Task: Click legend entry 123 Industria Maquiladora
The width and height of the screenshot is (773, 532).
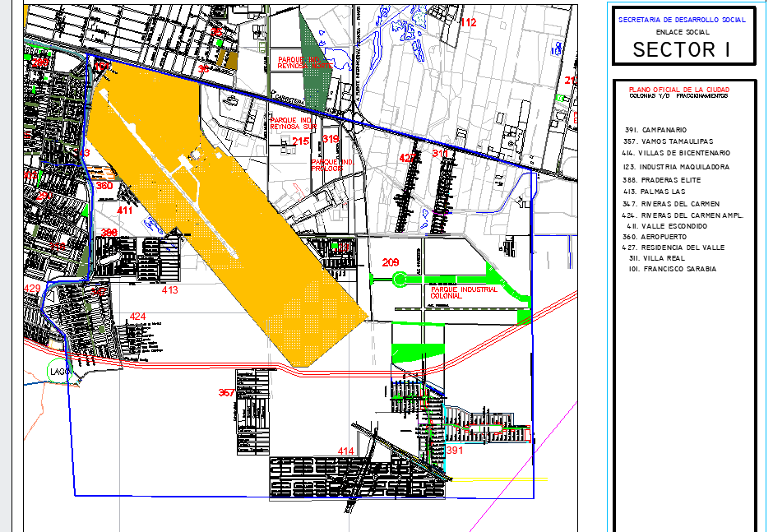Action: [x=675, y=167]
